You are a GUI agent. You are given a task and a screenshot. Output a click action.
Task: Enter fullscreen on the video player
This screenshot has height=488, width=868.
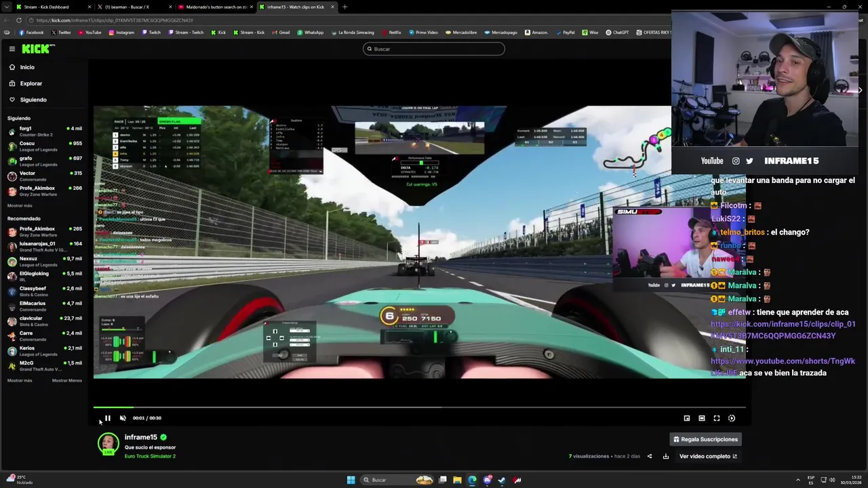717,418
